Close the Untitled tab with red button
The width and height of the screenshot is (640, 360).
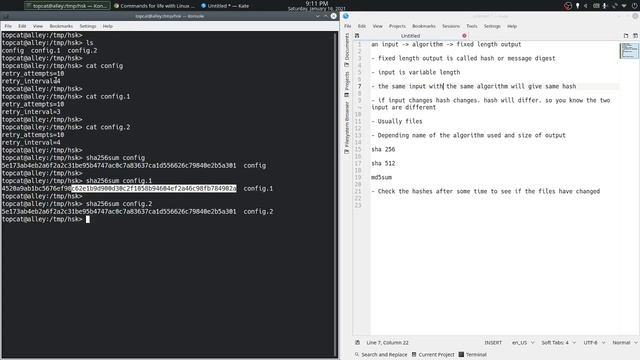click(464, 36)
